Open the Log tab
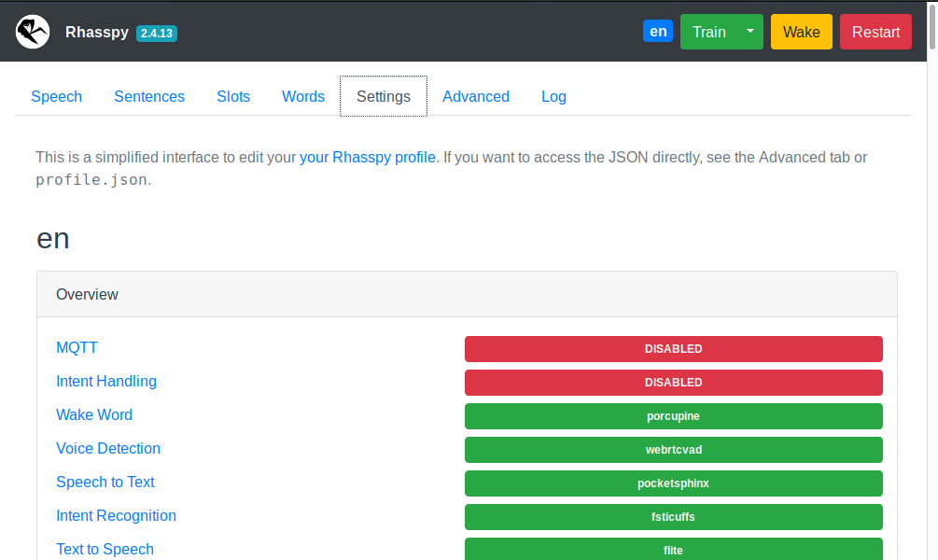This screenshot has height=560, width=938. 554,96
